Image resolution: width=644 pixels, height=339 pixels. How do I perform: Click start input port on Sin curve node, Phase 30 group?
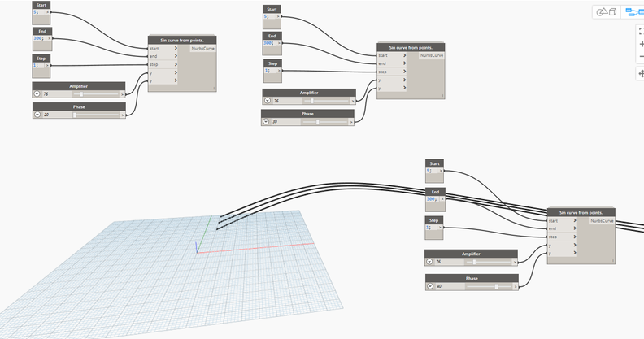[x=392, y=55]
